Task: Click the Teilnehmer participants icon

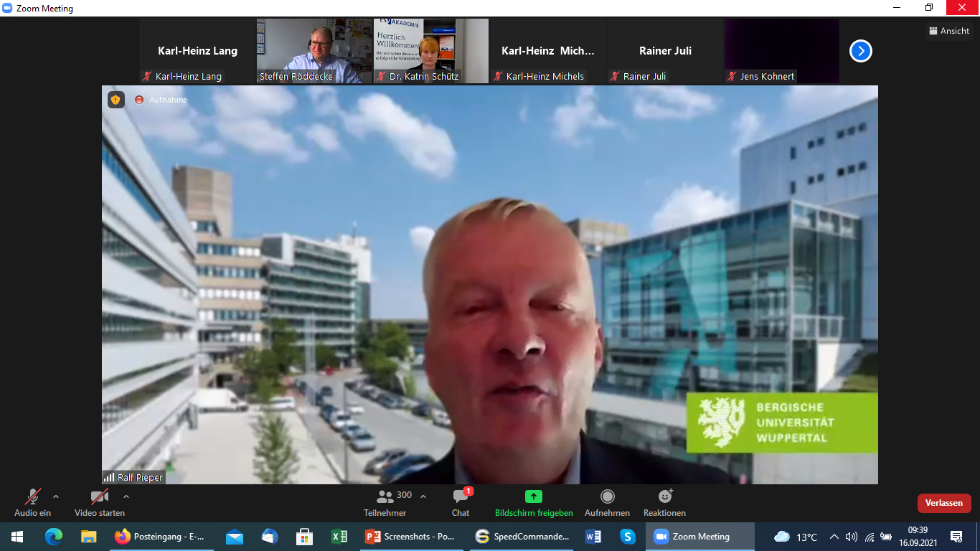Action: [385, 496]
